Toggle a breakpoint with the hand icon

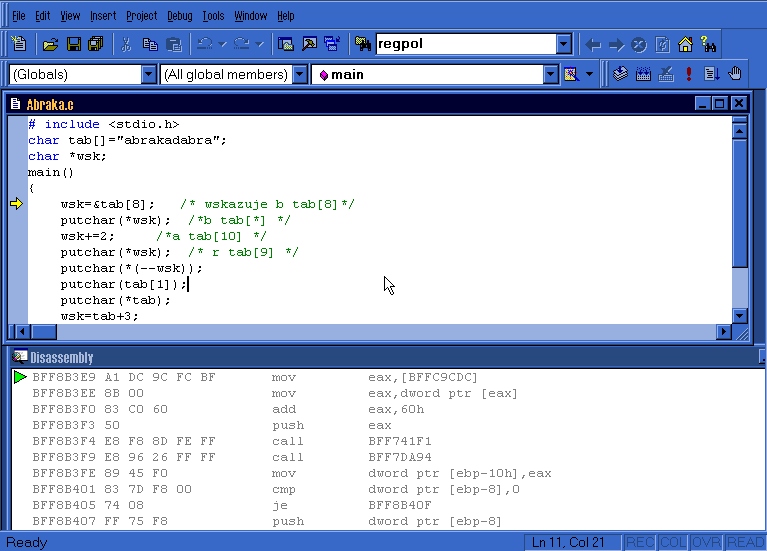pyautogui.click(x=736, y=74)
